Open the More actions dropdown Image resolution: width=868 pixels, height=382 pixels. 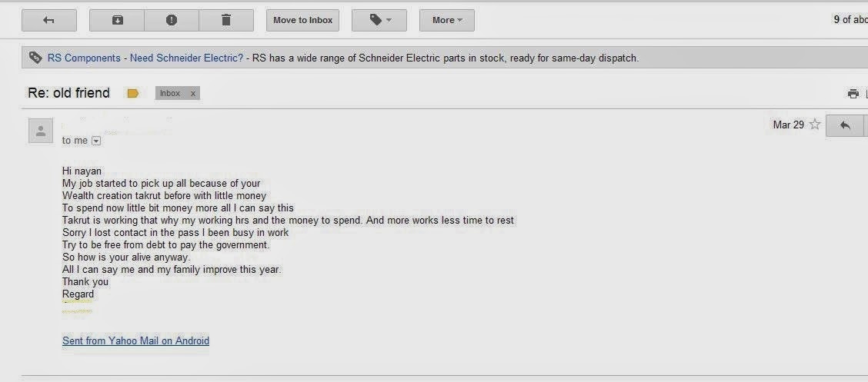(447, 21)
